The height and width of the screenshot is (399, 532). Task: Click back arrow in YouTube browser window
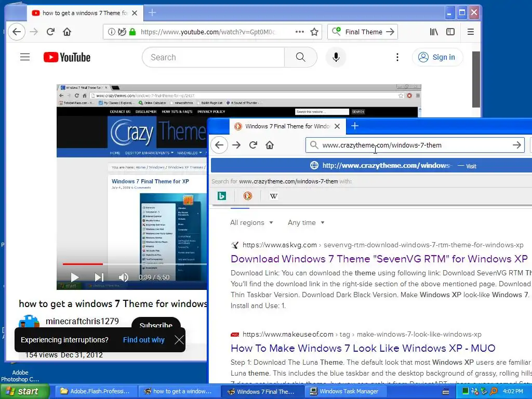(x=17, y=32)
